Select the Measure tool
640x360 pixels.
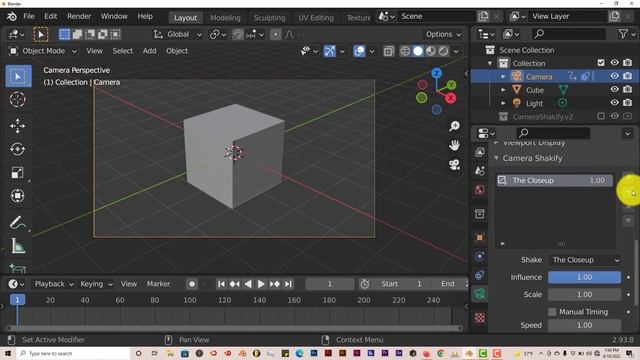click(x=18, y=246)
